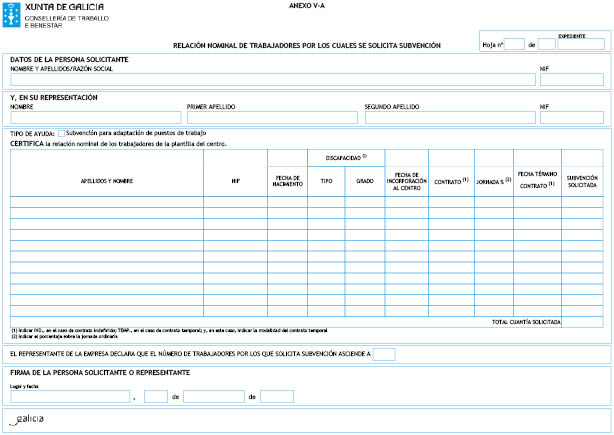Click first row under Apellidos y Nombre
Screen dimensions: 614x435
[107, 202]
